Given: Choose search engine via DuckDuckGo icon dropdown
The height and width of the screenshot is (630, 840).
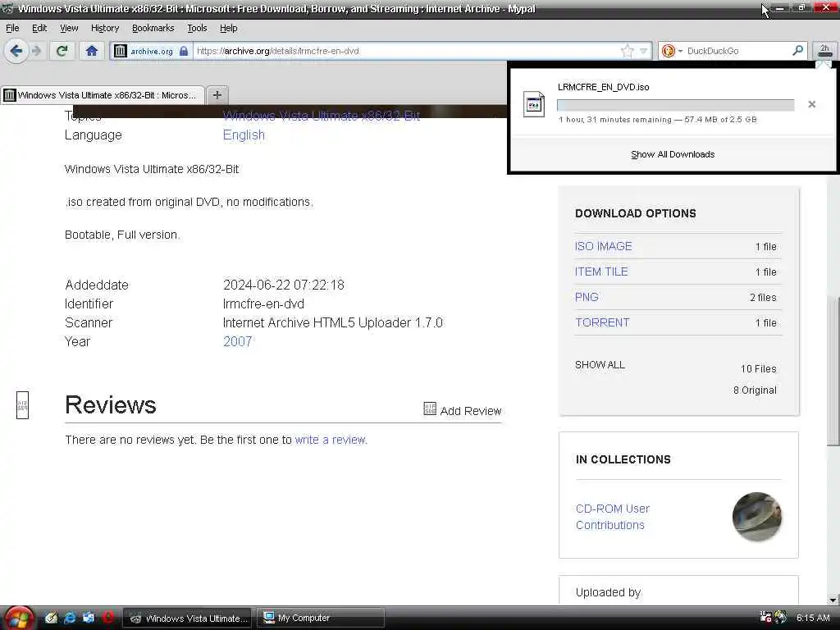Looking at the screenshot, I should click(x=671, y=51).
